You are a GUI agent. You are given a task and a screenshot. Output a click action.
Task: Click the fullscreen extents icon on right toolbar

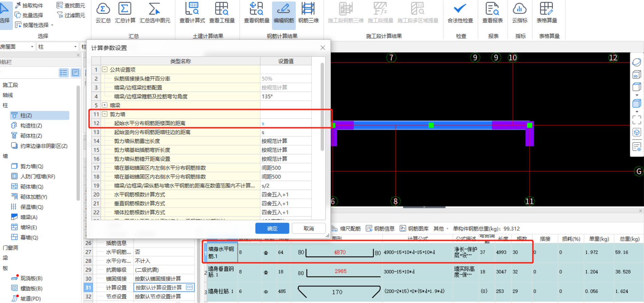[637, 120]
